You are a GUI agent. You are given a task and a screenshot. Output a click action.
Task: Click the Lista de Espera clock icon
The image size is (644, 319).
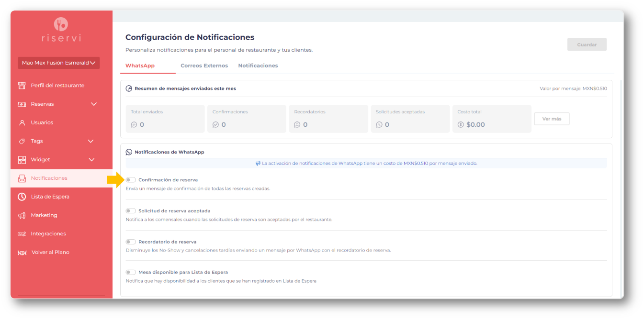pos(22,197)
